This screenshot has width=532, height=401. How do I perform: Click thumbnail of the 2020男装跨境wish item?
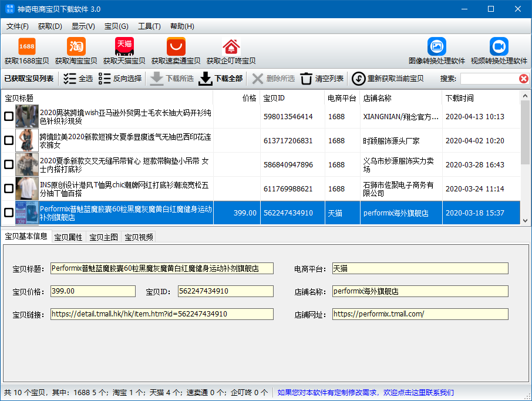point(27,116)
